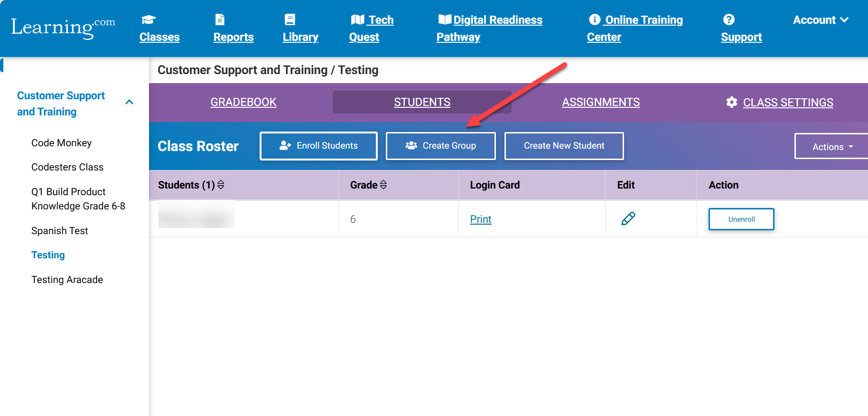Click the Tech Quest map icon

click(x=357, y=19)
